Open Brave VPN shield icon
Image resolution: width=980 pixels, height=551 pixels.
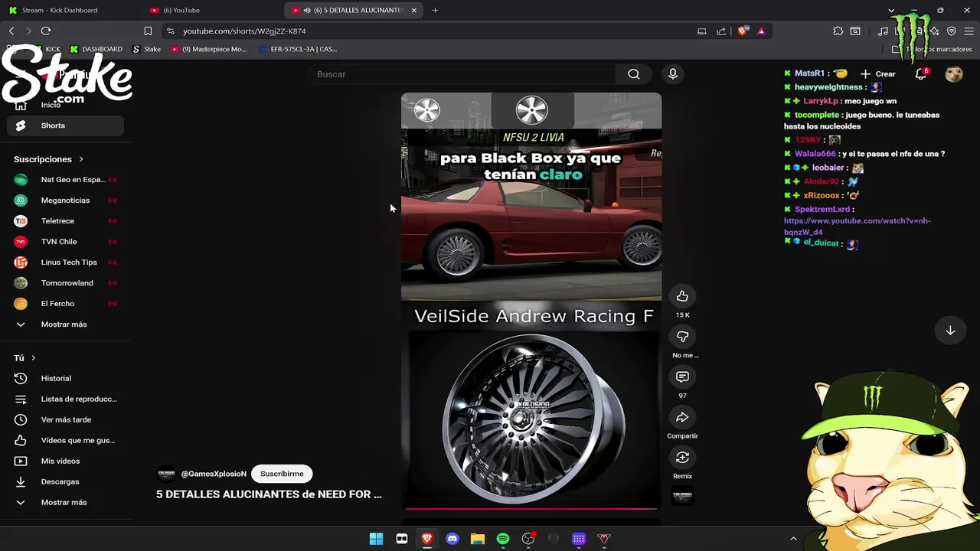pyautogui.click(x=952, y=31)
